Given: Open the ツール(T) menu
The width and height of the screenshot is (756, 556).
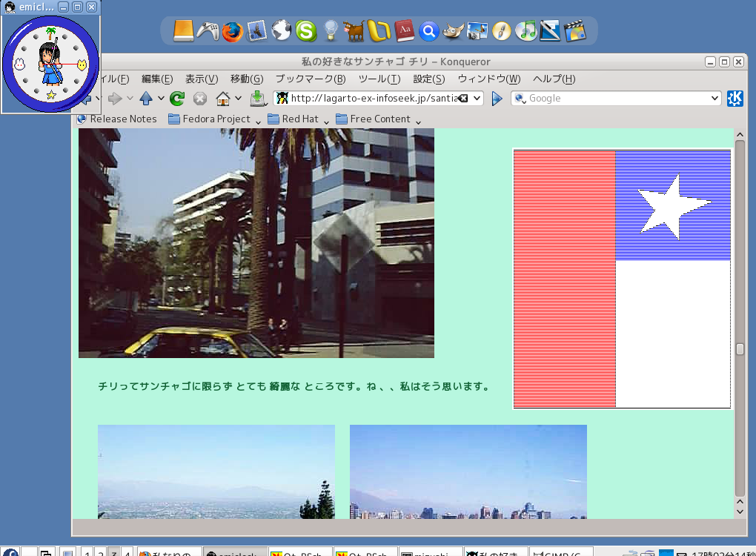Looking at the screenshot, I should tap(379, 79).
